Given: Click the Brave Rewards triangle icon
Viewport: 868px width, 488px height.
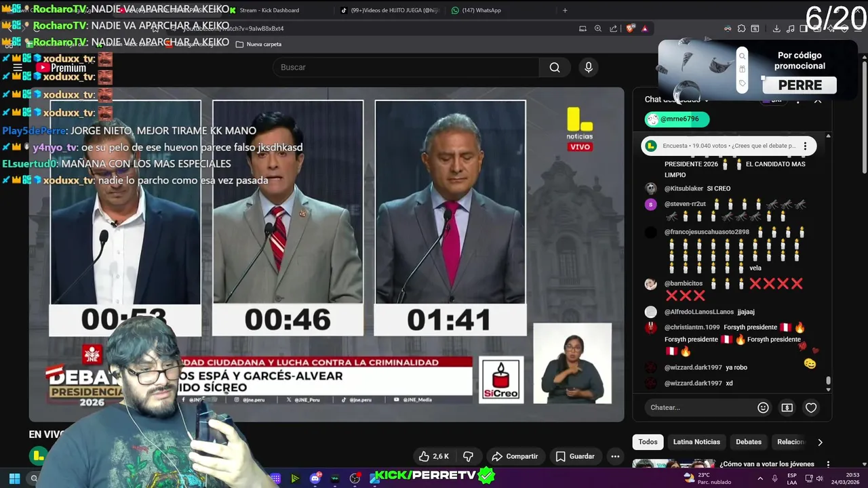Looking at the screenshot, I should tap(644, 28).
